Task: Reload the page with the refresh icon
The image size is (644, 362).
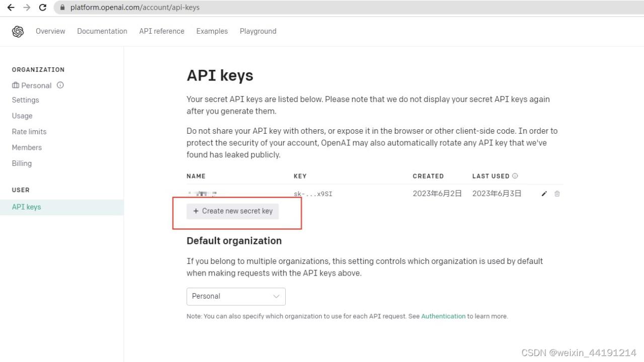Action: [x=43, y=8]
